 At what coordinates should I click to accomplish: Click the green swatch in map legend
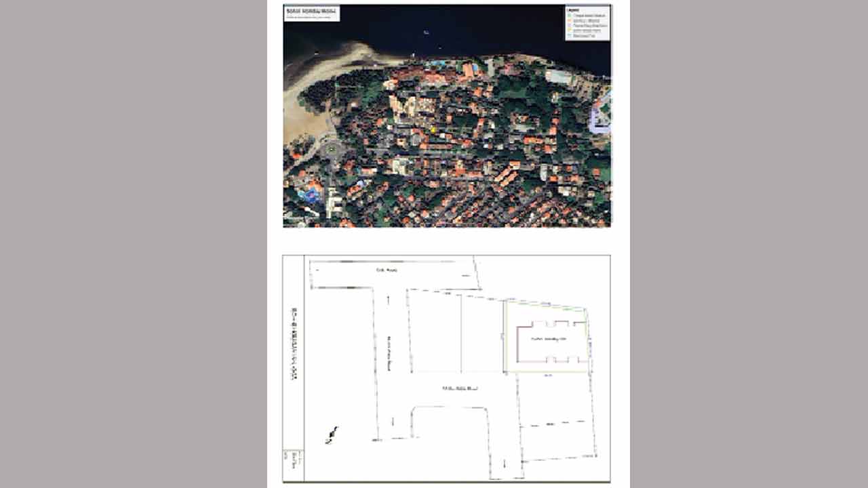[x=570, y=15]
